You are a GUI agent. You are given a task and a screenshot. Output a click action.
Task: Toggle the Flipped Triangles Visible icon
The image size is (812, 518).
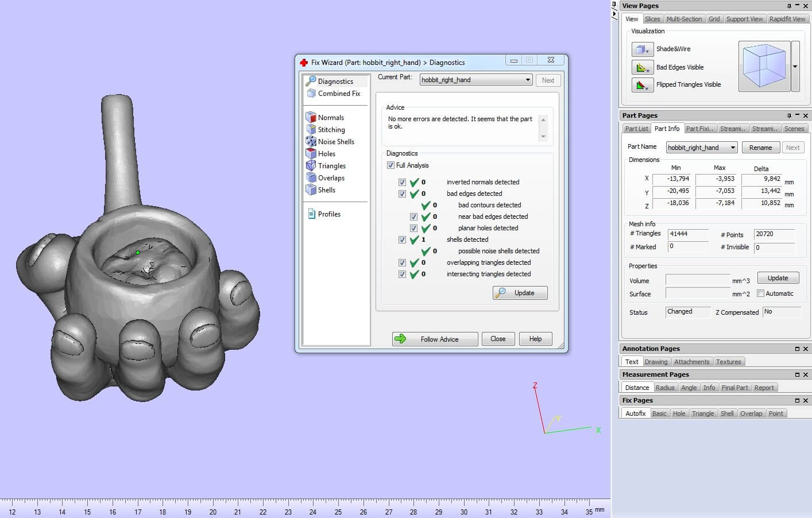click(x=642, y=85)
